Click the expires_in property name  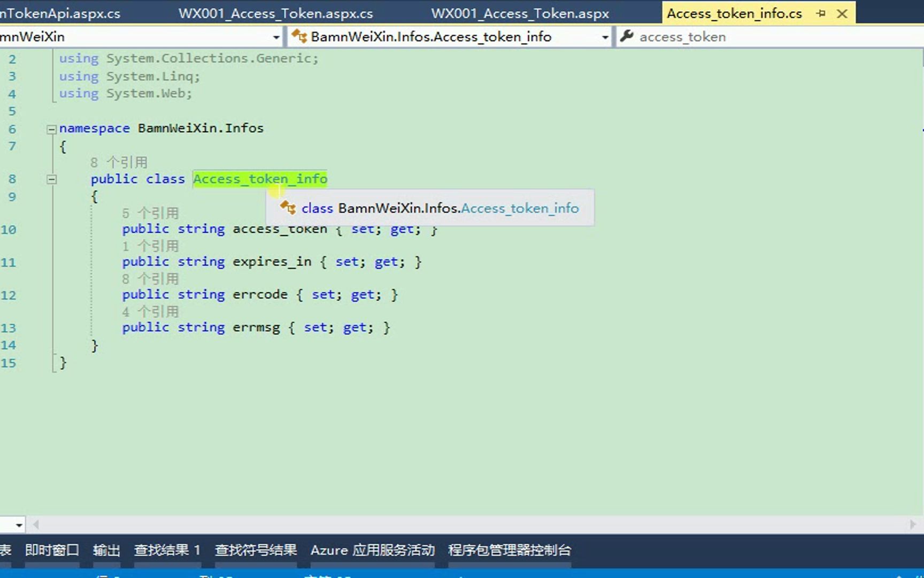tap(272, 262)
